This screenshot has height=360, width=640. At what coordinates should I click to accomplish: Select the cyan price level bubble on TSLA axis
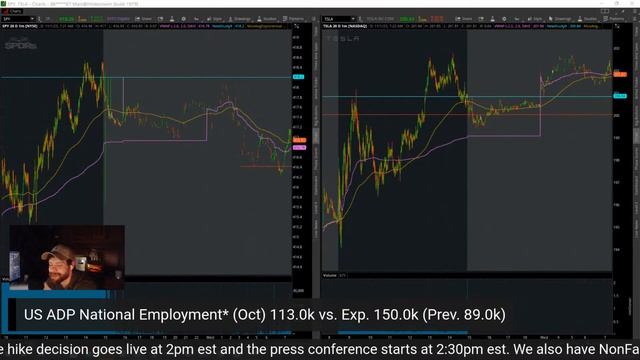(620, 96)
